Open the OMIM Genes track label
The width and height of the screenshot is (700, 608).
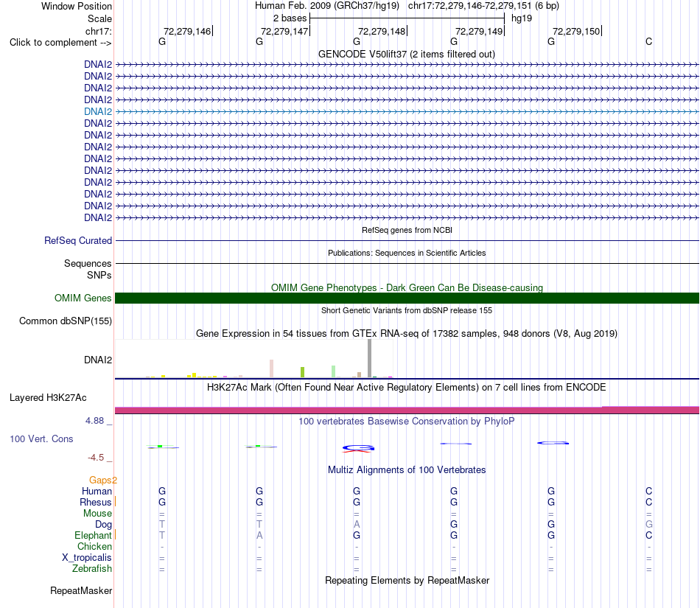click(83, 298)
